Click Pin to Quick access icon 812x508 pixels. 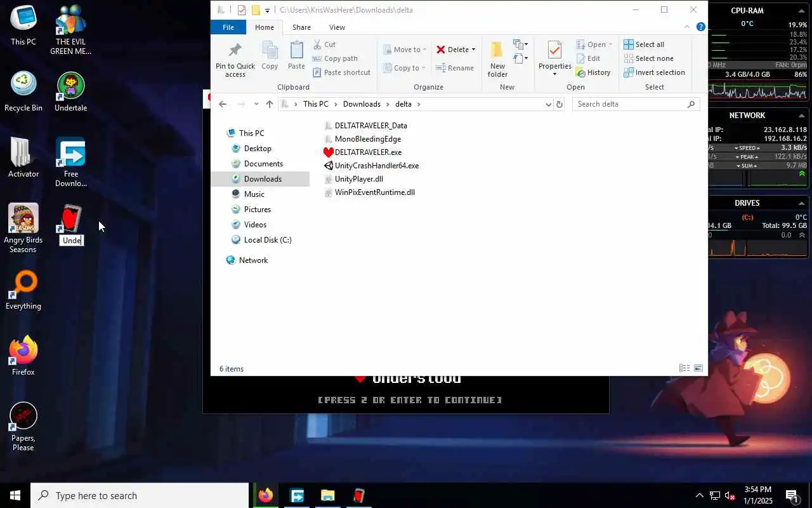tap(235, 50)
